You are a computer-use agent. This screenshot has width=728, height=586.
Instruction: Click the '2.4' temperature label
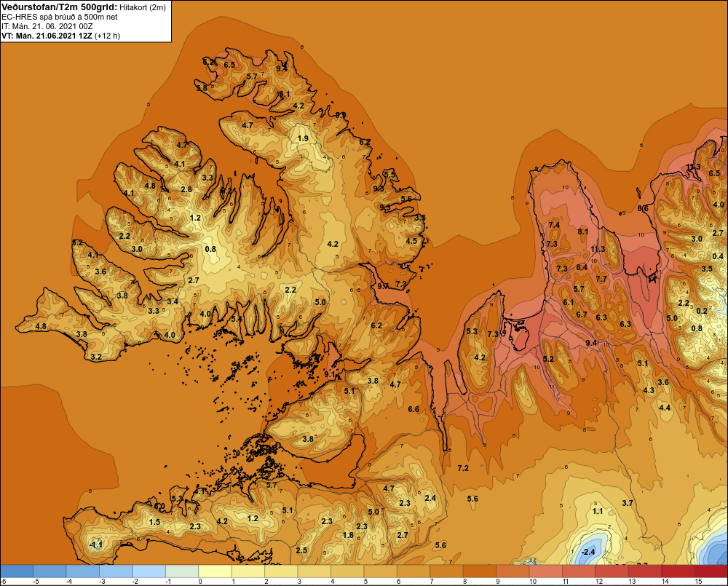click(x=430, y=498)
